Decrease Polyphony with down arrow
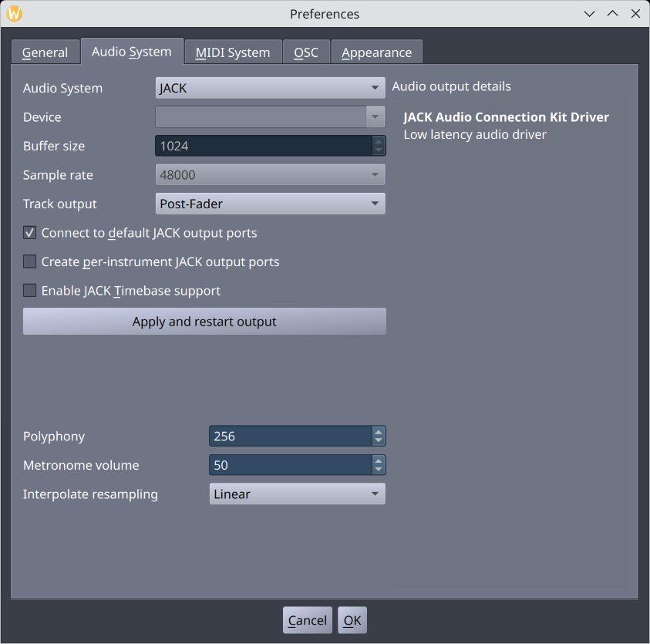650x644 pixels. pyautogui.click(x=378, y=441)
